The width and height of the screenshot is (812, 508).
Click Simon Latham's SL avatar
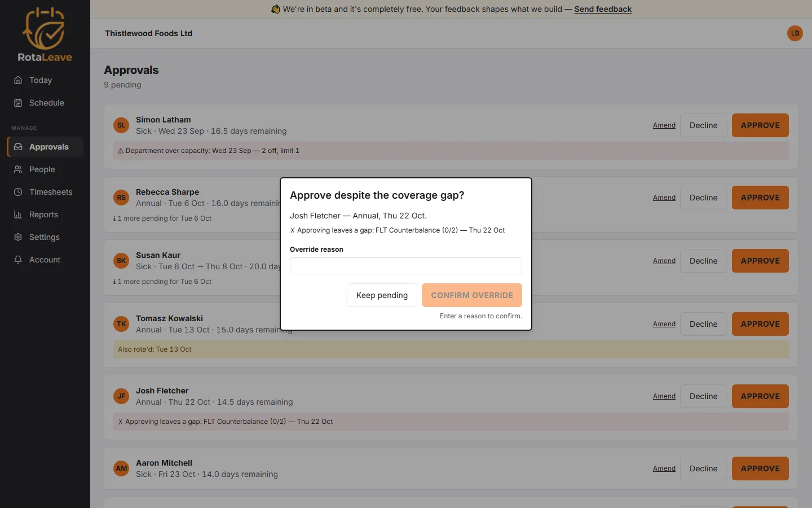pyautogui.click(x=121, y=125)
